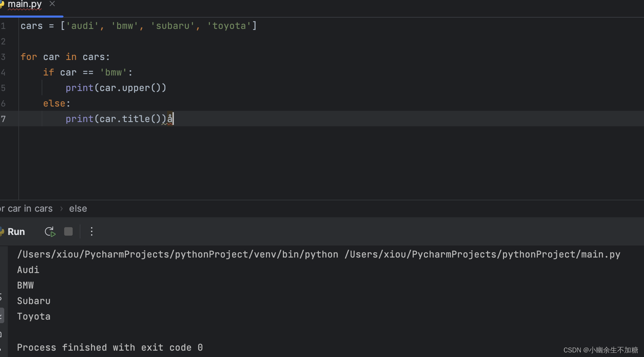The width and height of the screenshot is (644, 357).
Task: Click the 'else:' code line
Action: [57, 103]
